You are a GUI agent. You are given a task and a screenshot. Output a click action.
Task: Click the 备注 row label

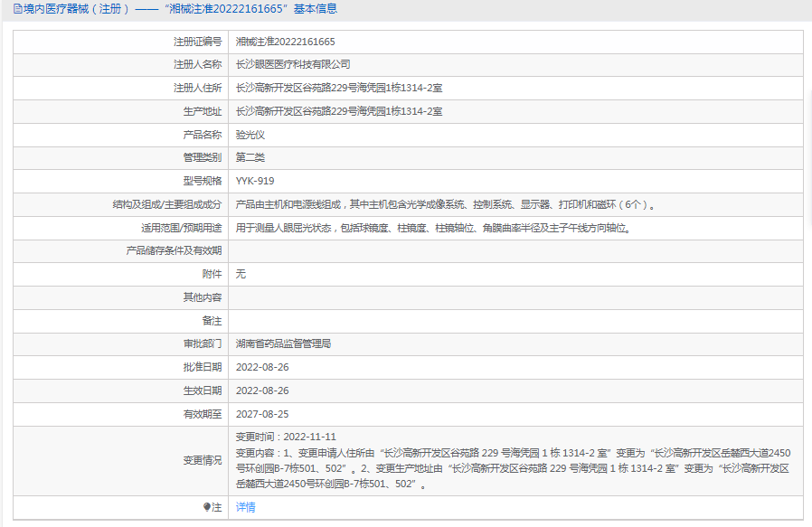point(212,321)
